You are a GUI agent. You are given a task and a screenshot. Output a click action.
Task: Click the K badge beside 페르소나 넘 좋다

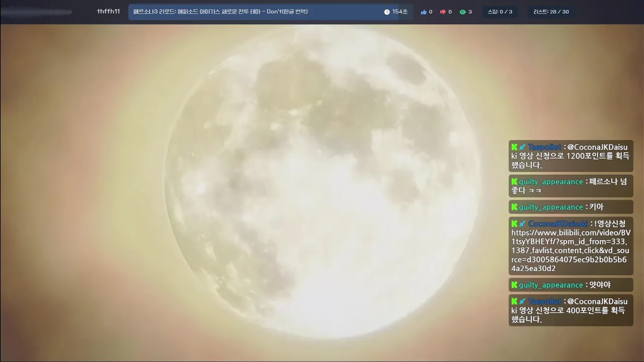click(515, 182)
